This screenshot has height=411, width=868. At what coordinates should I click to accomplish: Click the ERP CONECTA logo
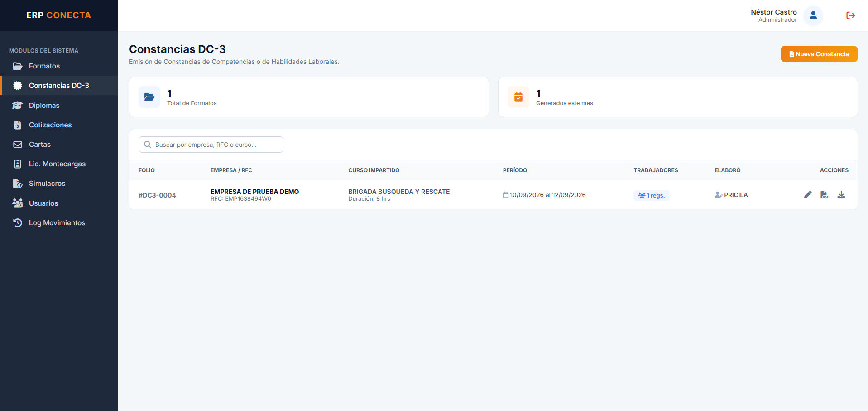click(59, 15)
